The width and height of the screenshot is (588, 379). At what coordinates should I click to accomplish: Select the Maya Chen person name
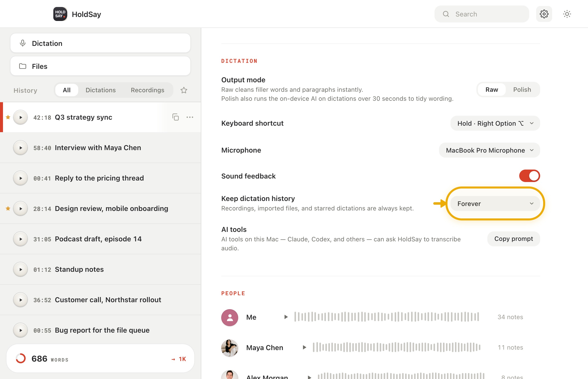pyautogui.click(x=265, y=348)
